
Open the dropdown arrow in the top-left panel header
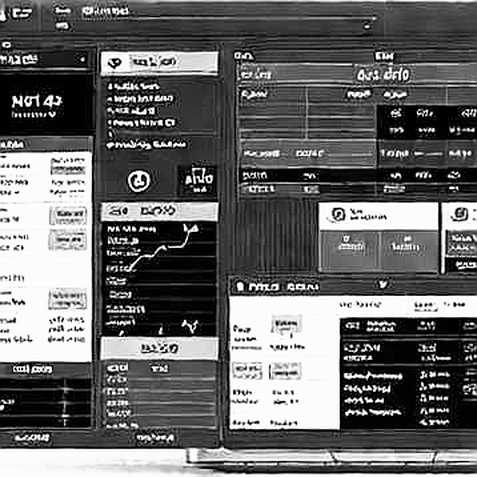point(82,60)
